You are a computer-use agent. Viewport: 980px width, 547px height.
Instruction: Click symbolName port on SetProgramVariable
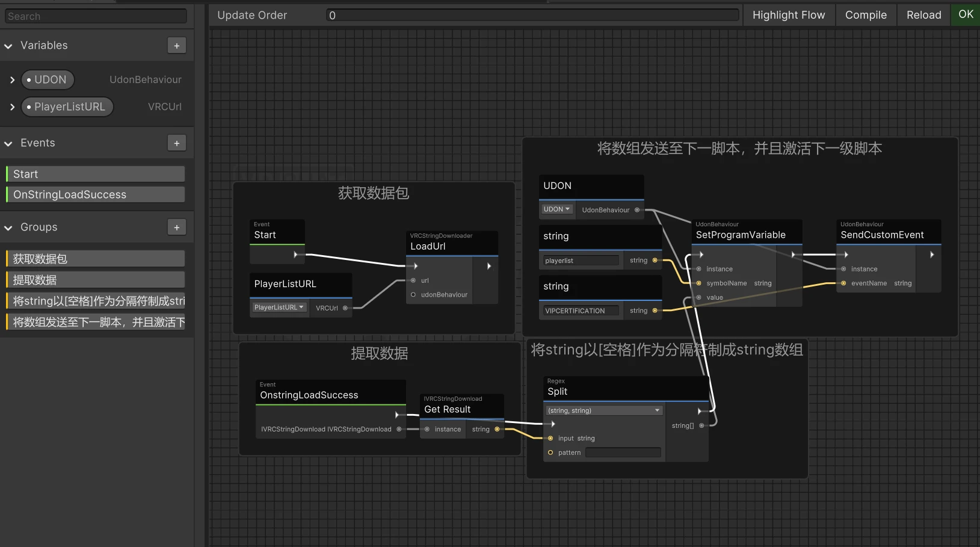click(x=698, y=283)
